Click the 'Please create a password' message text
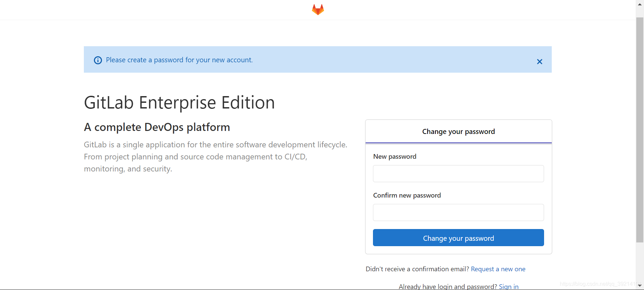This screenshot has height=290, width=644. coord(179,60)
